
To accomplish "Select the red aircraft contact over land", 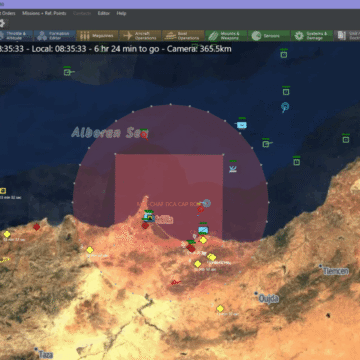I will 175,283.
